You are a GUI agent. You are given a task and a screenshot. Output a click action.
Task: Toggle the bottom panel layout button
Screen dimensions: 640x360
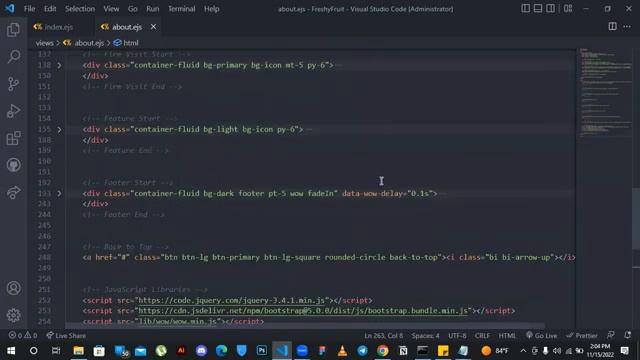[538, 9]
